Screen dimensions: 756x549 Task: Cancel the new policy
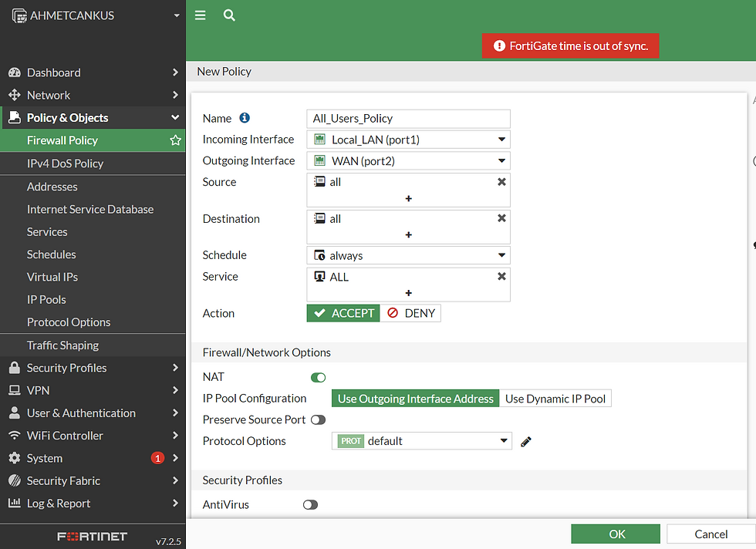tap(711, 534)
